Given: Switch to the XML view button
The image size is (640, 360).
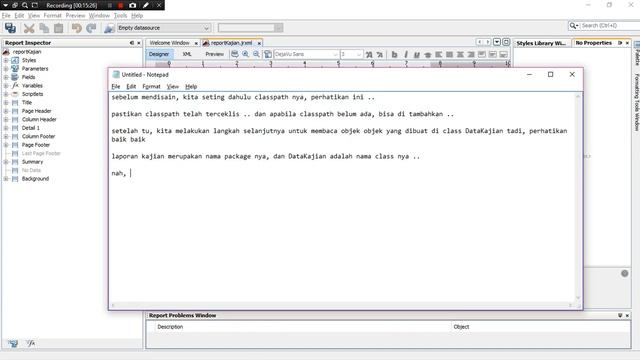Looking at the screenshot, I should point(187,54).
